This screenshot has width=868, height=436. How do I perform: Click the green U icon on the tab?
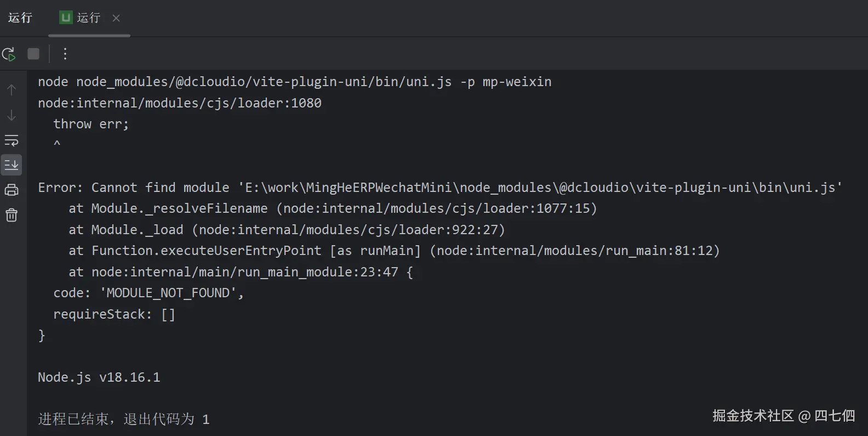66,18
